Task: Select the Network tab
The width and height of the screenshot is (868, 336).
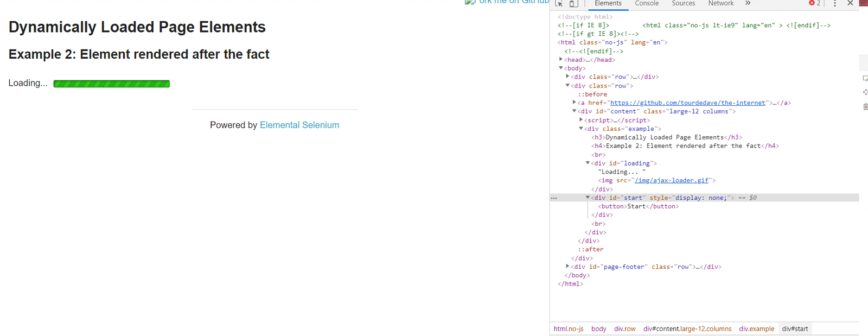Action: click(720, 3)
